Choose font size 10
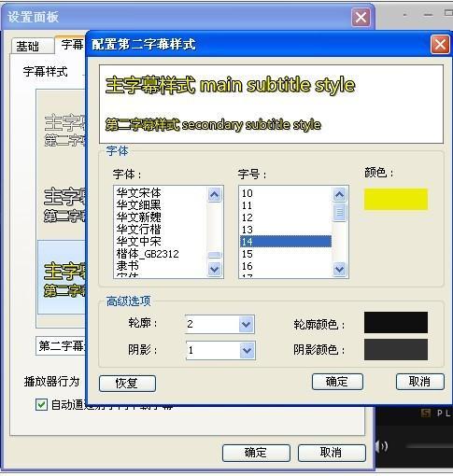The image size is (453, 476). click(x=248, y=193)
